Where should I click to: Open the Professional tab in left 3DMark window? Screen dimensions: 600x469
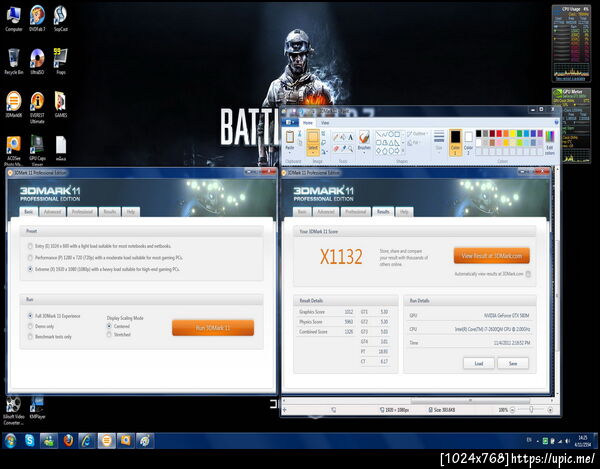point(82,212)
